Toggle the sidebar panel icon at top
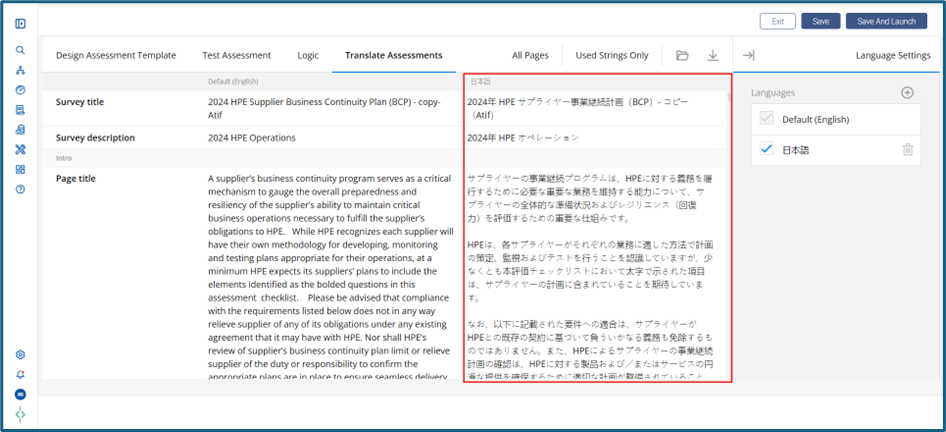This screenshot has width=946, height=432. tap(20, 24)
